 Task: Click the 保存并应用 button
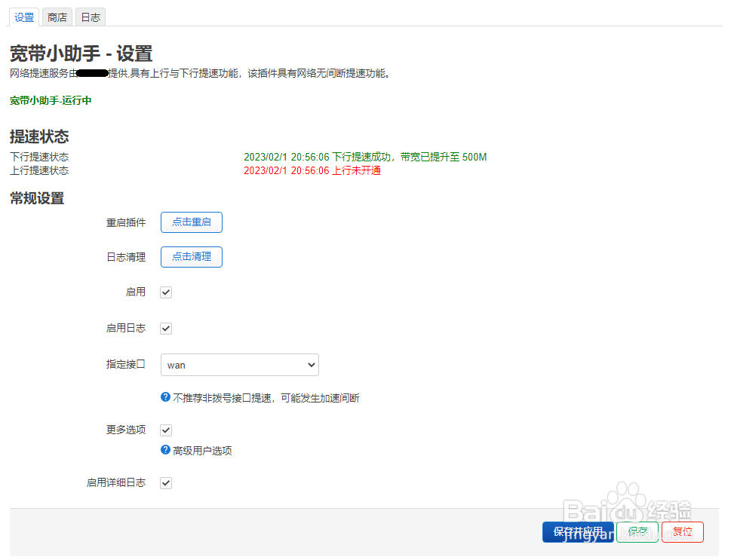click(x=578, y=532)
